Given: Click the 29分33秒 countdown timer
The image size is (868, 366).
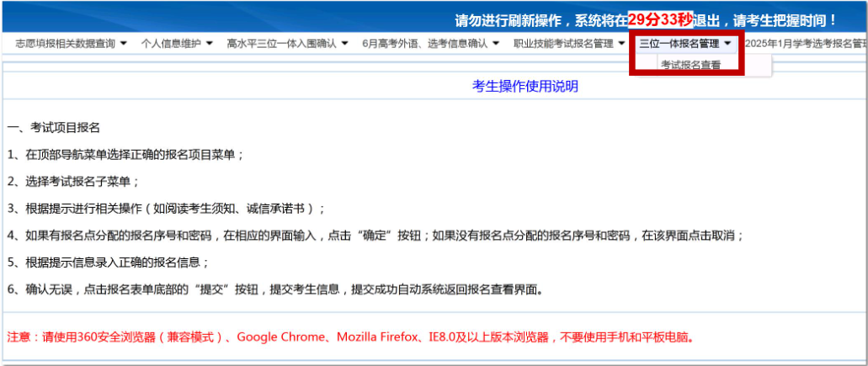Looking at the screenshot, I should (x=660, y=20).
